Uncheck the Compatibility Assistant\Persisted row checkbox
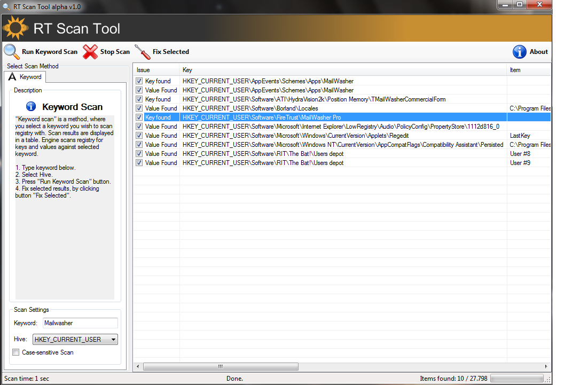This screenshot has height=385, width=588. [139, 144]
